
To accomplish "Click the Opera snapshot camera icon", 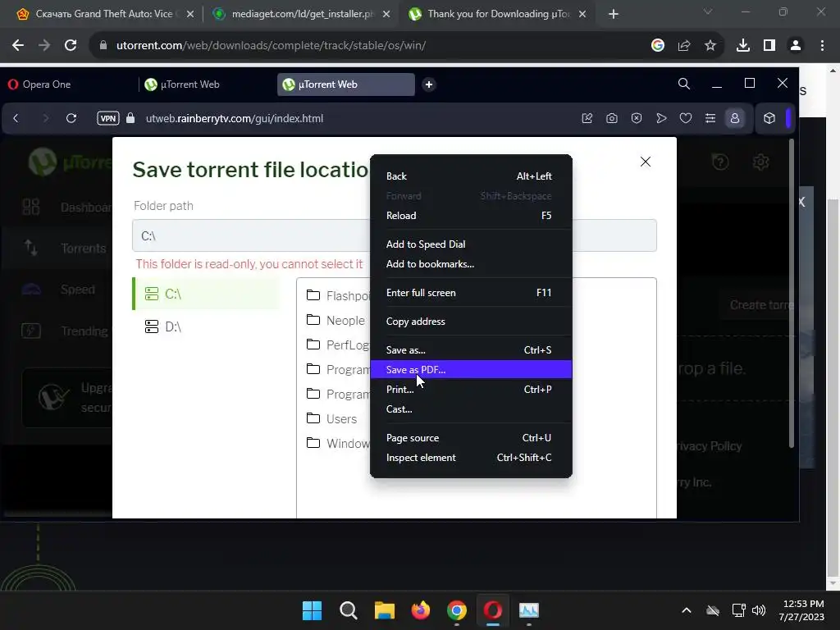I will [x=612, y=118].
